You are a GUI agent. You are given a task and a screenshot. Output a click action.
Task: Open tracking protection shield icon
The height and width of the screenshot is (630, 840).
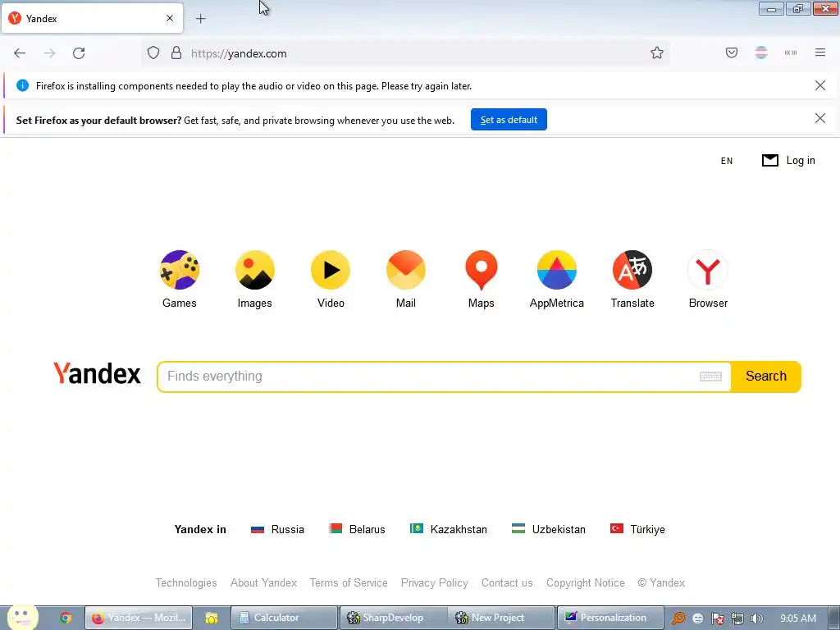(153, 53)
